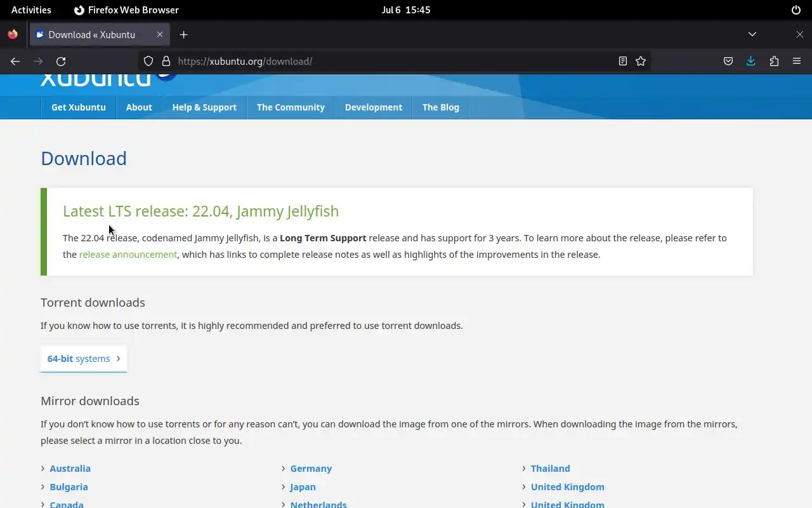This screenshot has width=812, height=508.
Task: Save page to Pocket icon
Action: click(728, 62)
